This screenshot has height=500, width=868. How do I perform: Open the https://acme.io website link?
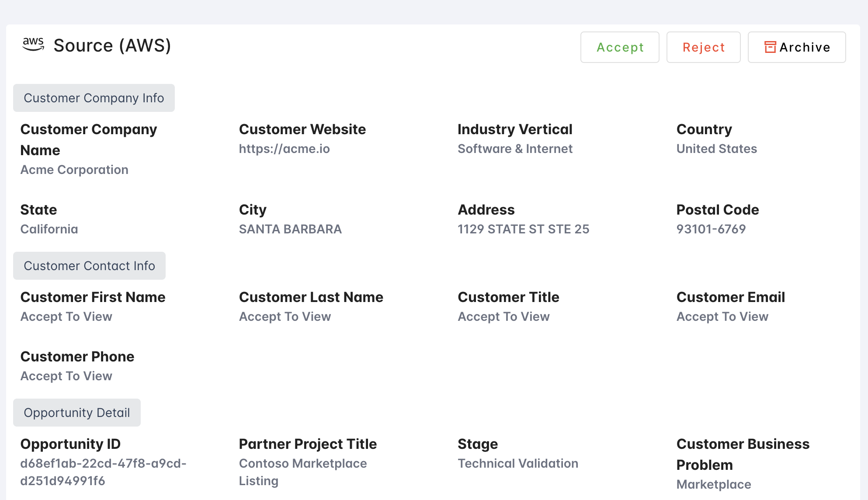coord(284,149)
